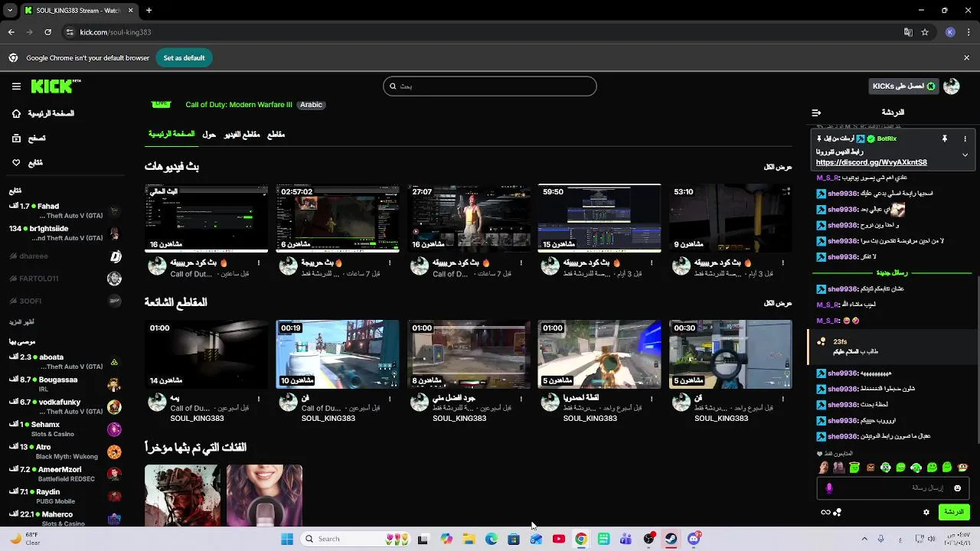This screenshot has width=980, height=551.
Task: Open File Explorer from taskbar
Action: (469, 539)
